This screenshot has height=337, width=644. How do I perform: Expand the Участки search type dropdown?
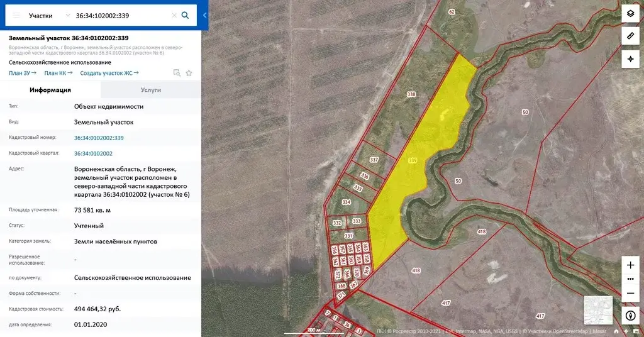coord(50,15)
